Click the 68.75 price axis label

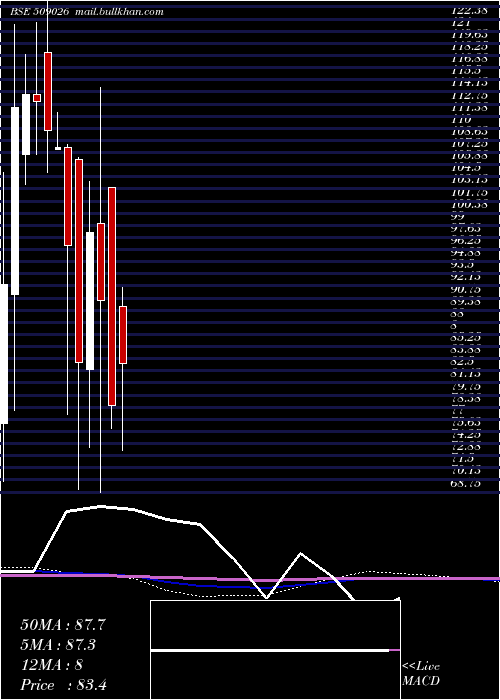pos(466,483)
